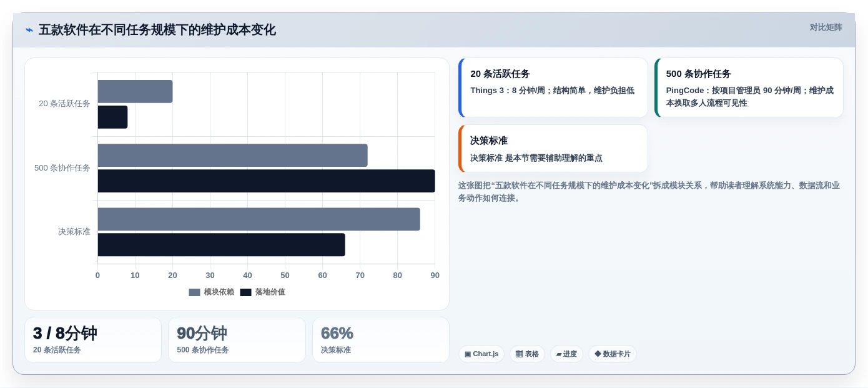Click the PingCode 按项目管理员 description text
This screenshot has height=388, width=868.
pos(749,97)
